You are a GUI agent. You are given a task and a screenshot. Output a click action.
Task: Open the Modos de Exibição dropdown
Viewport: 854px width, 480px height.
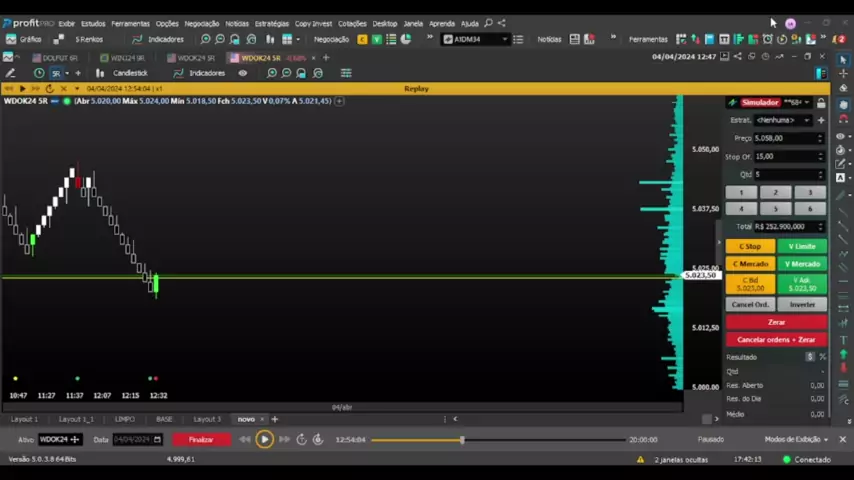coord(797,439)
